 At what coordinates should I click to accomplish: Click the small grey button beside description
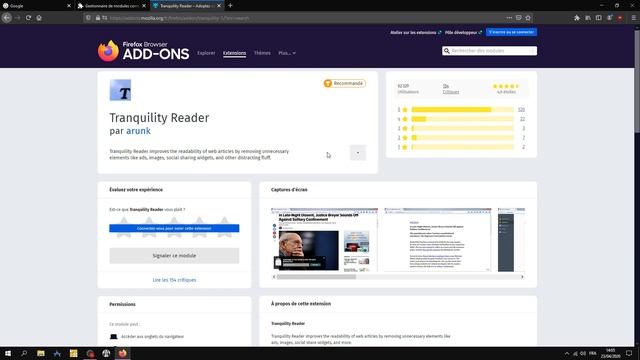point(358,153)
